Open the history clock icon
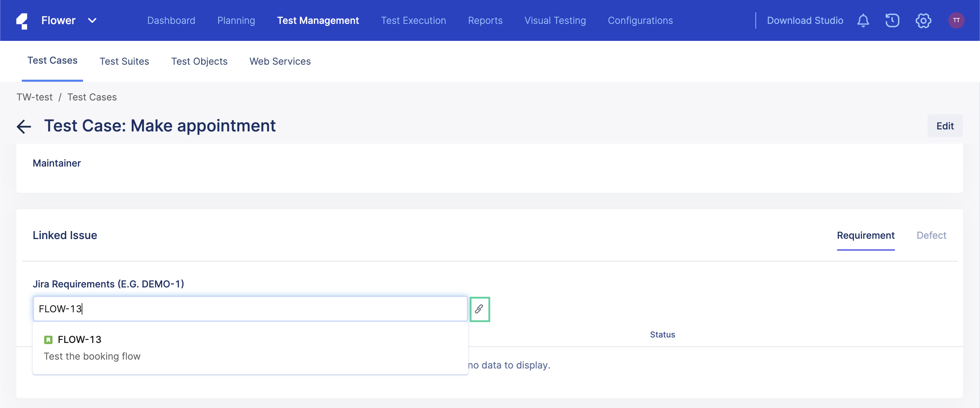Screen dimensions: 980x408 tap(892, 20)
